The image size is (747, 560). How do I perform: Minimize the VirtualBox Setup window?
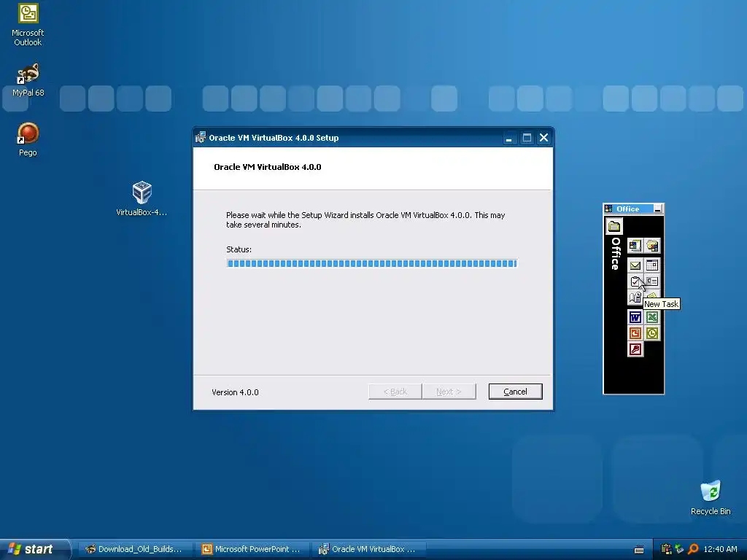(509, 138)
